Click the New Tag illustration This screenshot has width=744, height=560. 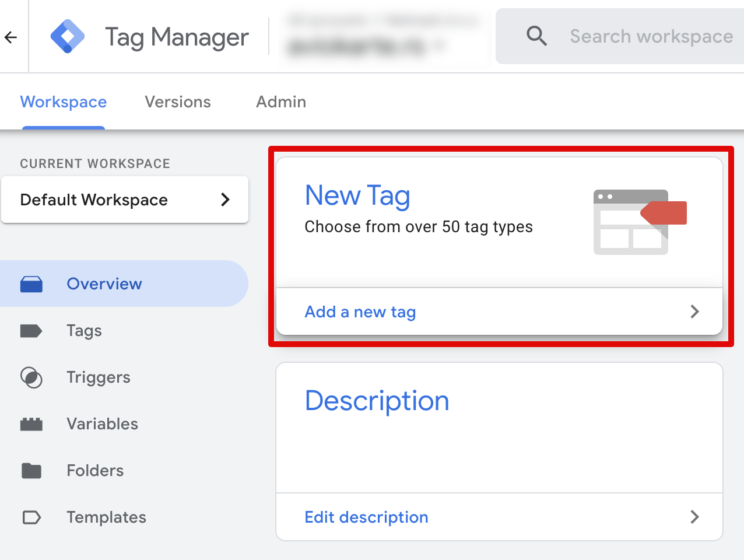640,222
